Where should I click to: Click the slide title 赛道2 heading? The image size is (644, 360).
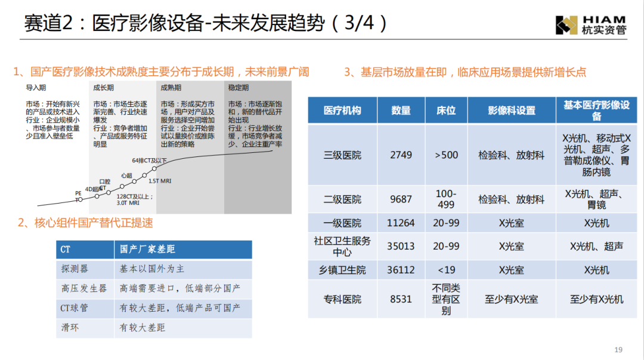206,23
